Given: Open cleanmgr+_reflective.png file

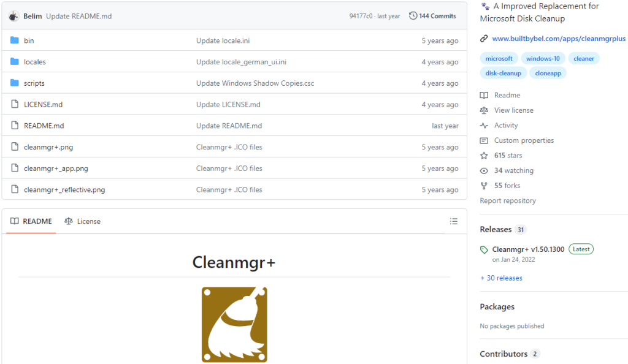Looking at the screenshot, I should (64, 189).
